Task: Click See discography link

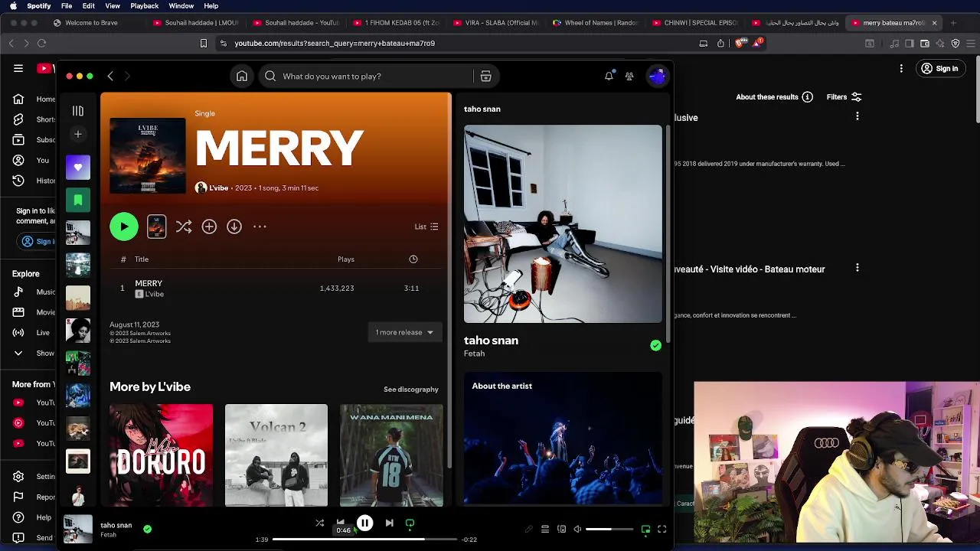Action: tap(411, 390)
